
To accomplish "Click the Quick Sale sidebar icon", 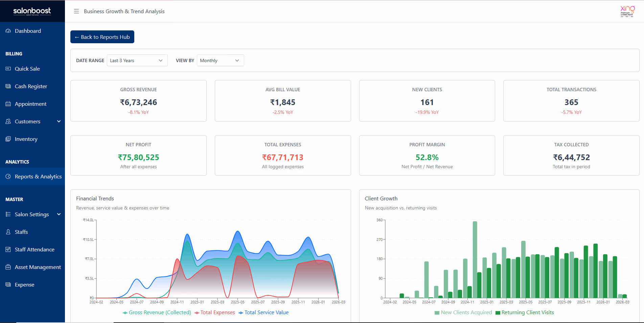I will (8, 69).
